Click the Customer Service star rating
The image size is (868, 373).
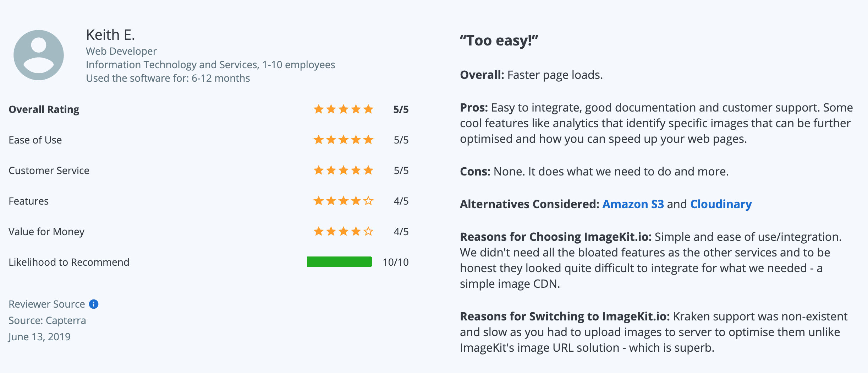click(x=344, y=170)
